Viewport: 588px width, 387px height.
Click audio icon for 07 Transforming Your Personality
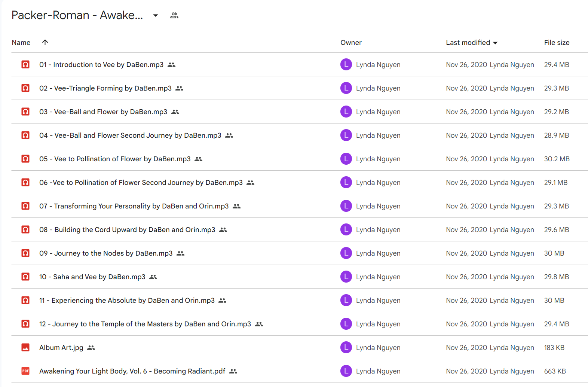coord(25,206)
